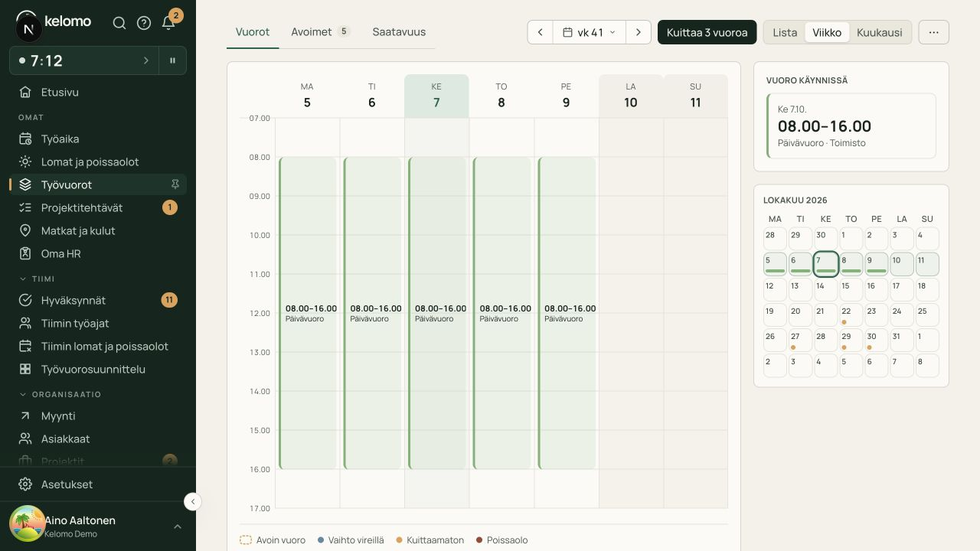Switch to the Avoimet tab

320,32
